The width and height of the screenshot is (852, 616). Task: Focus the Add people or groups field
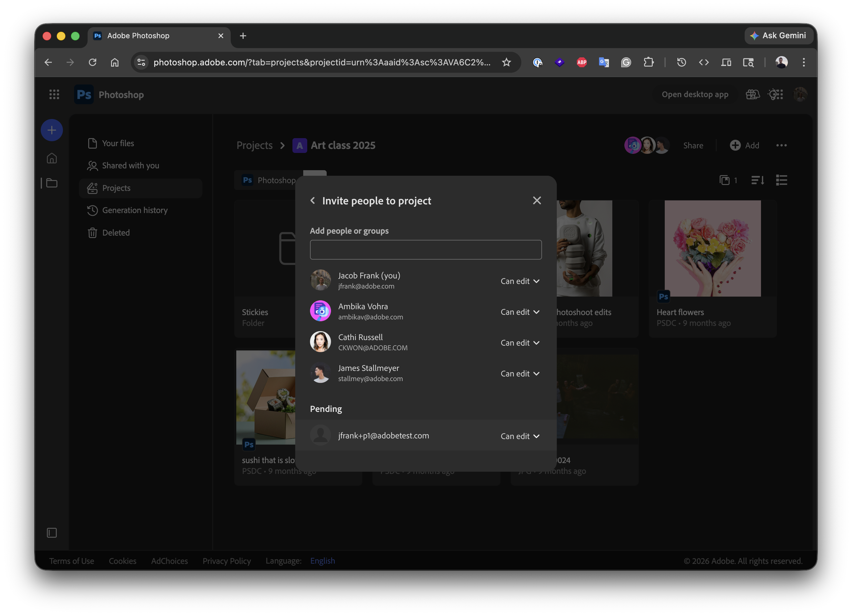pyautogui.click(x=426, y=250)
